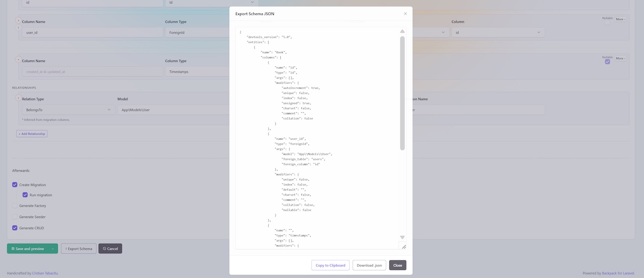Open More options for timestamps column
The height and width of the screenshot is (278, 644).
point(620,58)
